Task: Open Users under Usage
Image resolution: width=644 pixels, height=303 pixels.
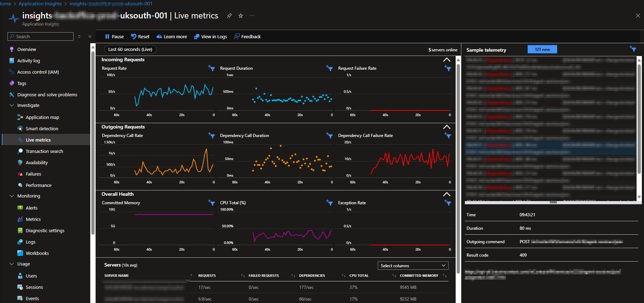Action: click(31, 276)
